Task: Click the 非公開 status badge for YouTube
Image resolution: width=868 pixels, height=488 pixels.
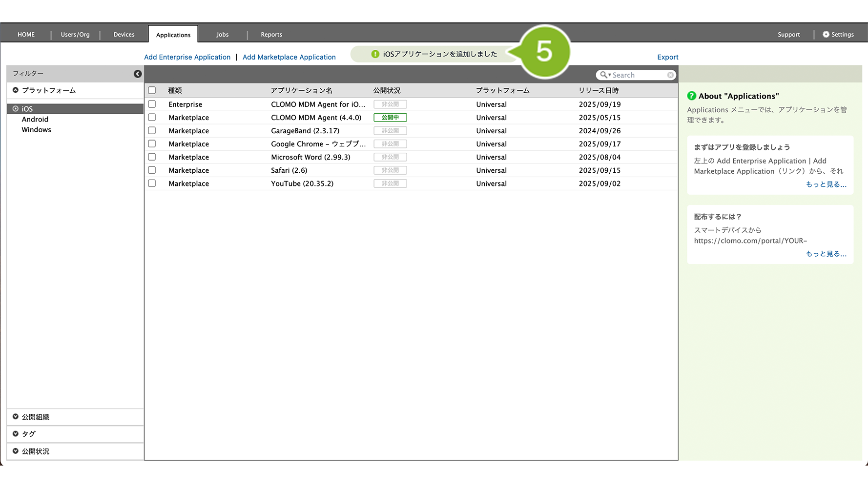Action: coord(390,183)
